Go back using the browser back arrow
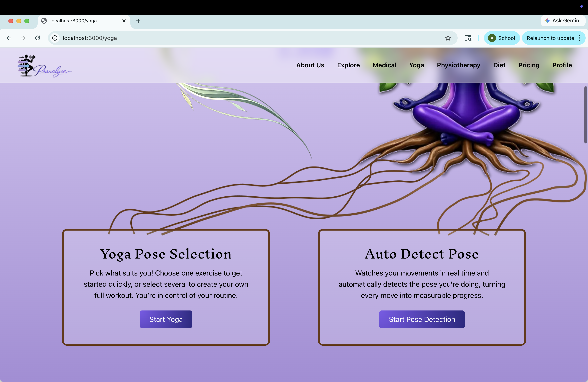The width and height of the screenshot is (588, 382). [9, 38]
